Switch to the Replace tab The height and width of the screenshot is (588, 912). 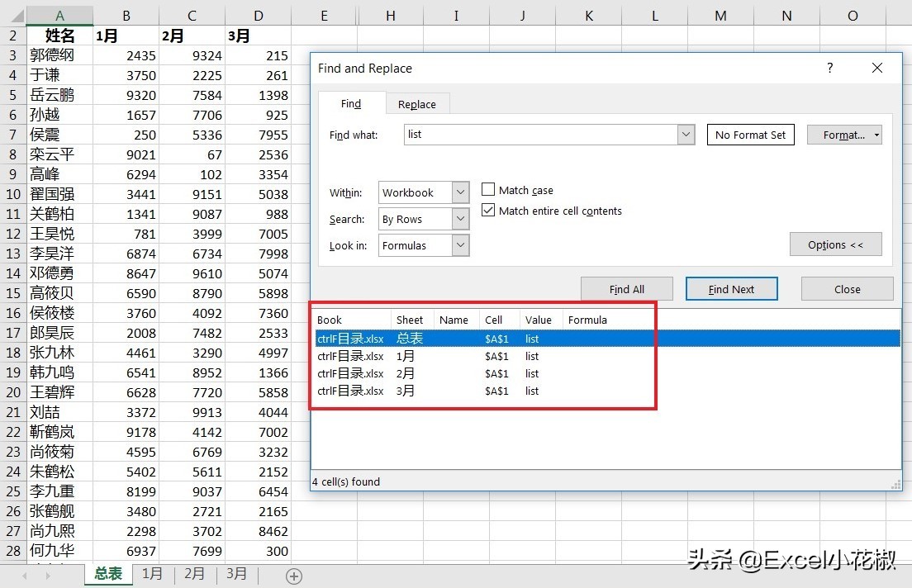pyautogui.click(x=417, y=104)
